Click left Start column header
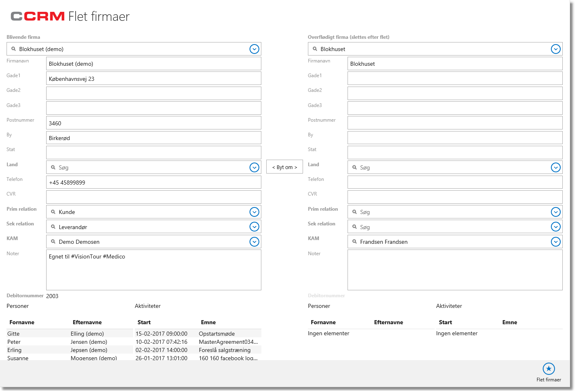The image size is (575, 392). tap(144, 322)
